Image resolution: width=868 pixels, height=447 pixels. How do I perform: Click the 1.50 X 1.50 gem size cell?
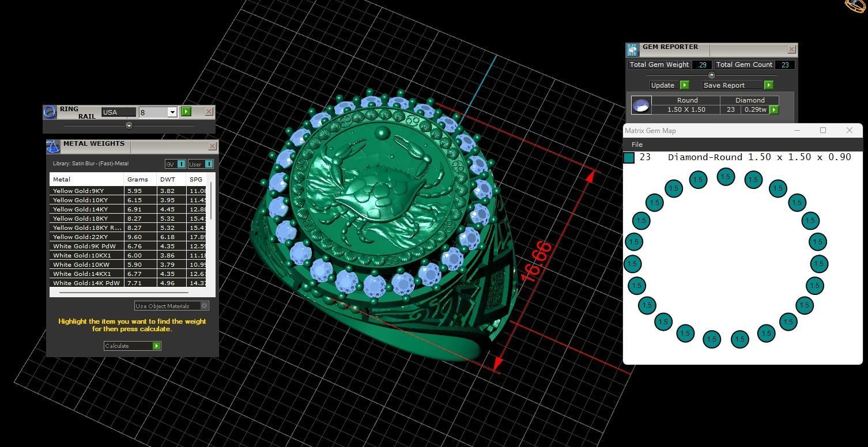686,109
